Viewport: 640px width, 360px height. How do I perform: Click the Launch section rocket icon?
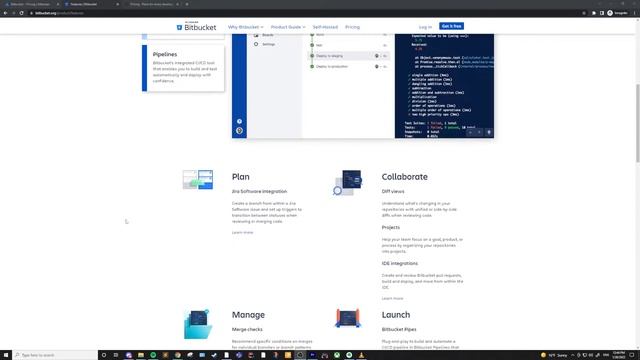click(x=348, y=318)
